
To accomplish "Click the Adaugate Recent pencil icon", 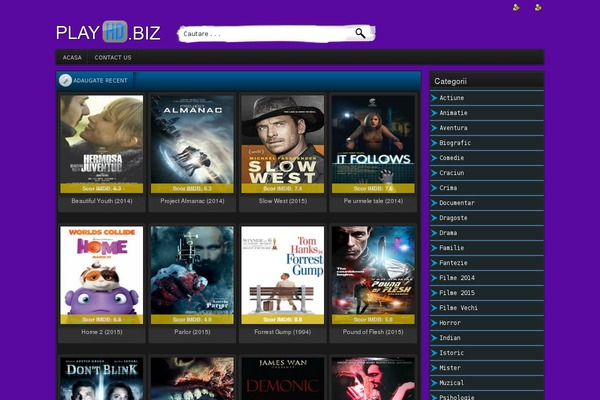I will tap(65, 80).
